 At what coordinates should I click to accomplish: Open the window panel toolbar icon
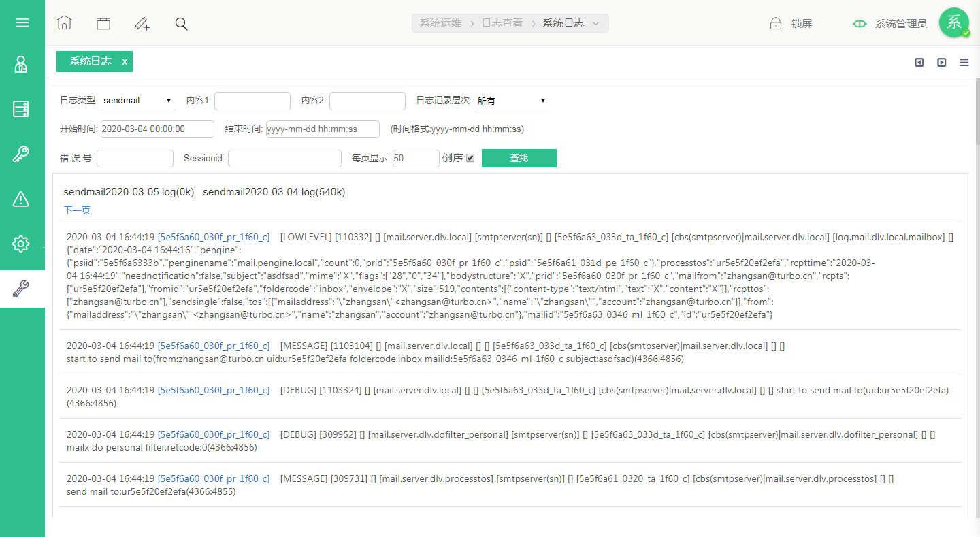103,24
